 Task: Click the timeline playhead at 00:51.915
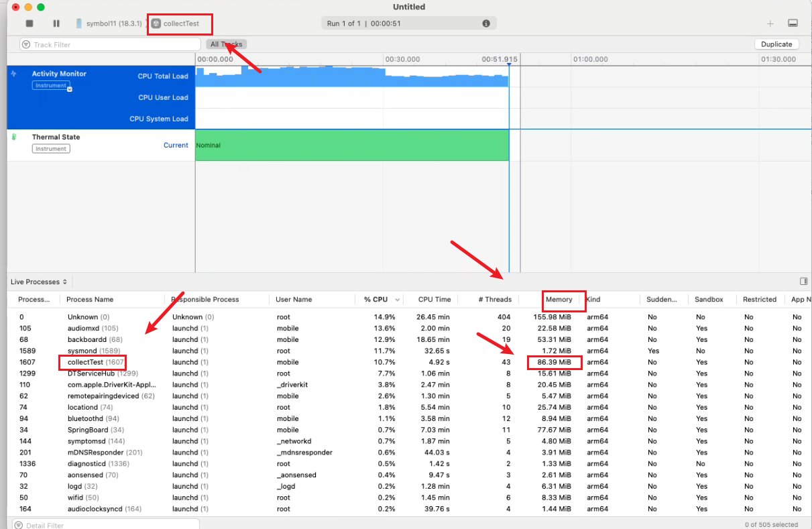(510, 60)
